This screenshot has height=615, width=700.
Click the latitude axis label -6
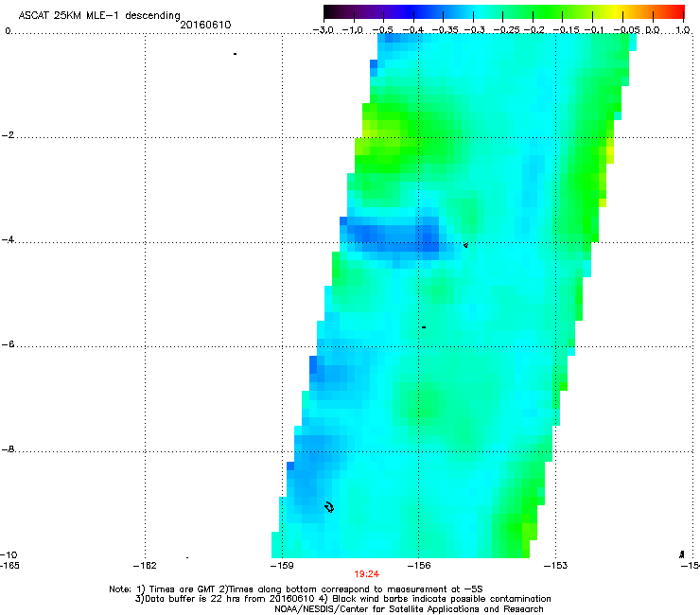(x=8, y=344)
